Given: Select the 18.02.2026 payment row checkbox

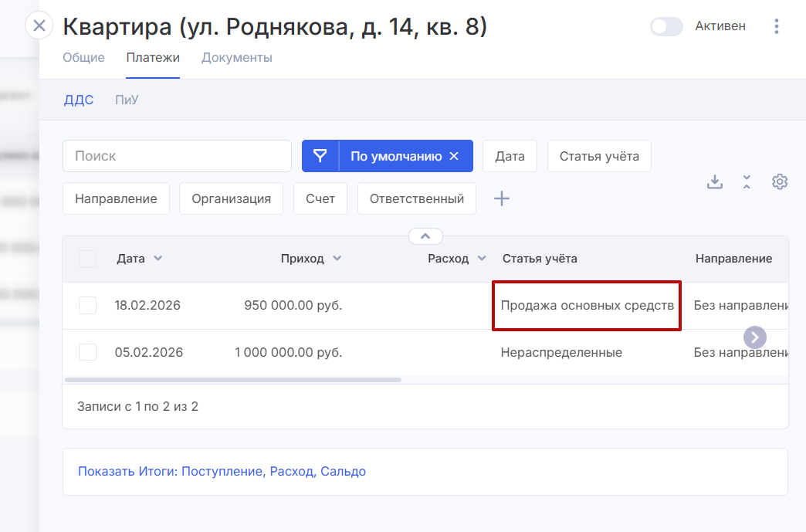Looking at the screenshot, I should pos(88,305).
